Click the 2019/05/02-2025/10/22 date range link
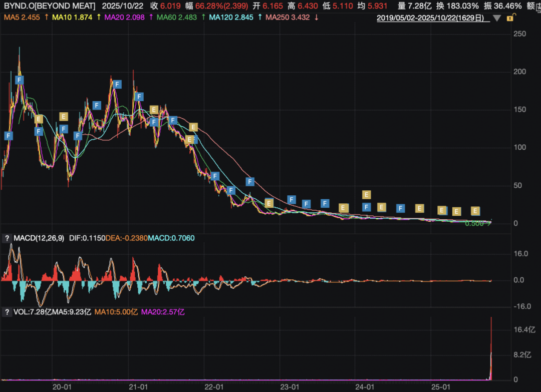Screen dimensions: 541x392 pos(431,19)
